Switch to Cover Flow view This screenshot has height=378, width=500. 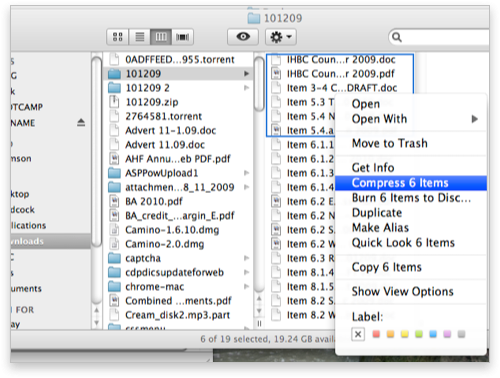tap(182, 37)
